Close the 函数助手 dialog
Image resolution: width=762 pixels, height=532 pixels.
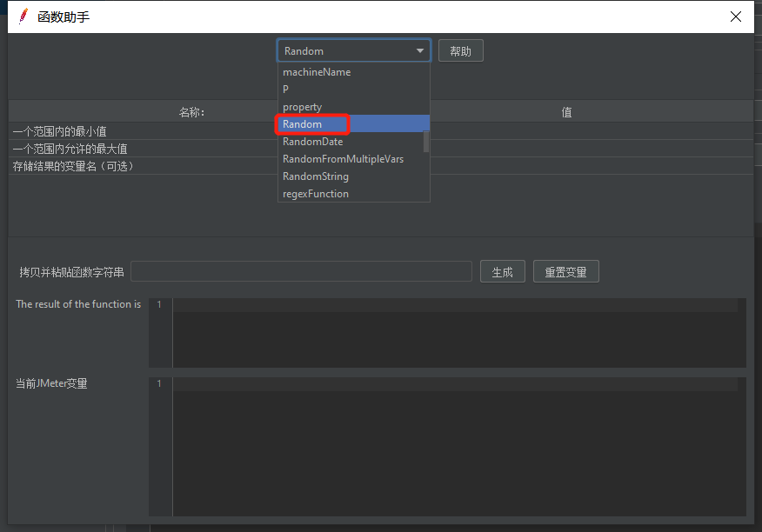[736, 17]
